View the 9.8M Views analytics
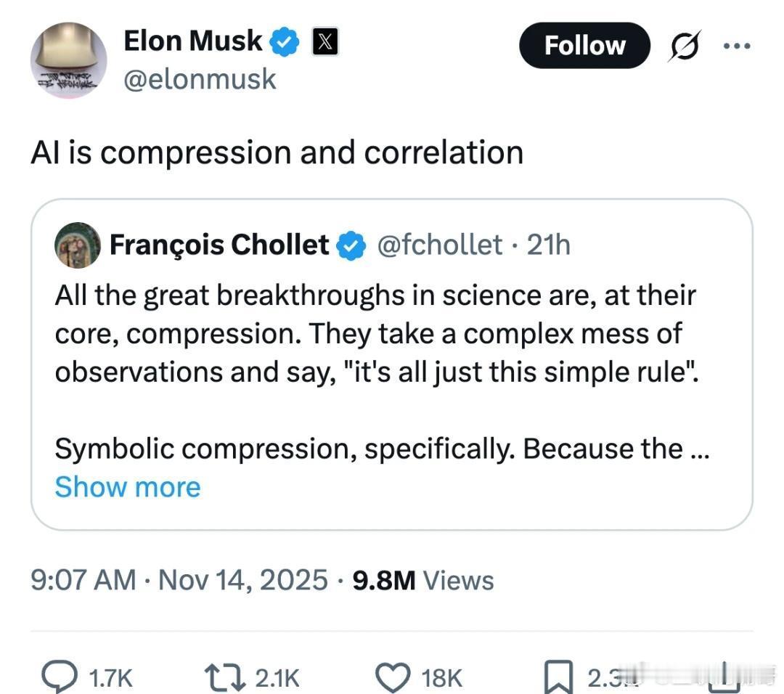Screen dimensions: 784x694 (x=422, y=579)
